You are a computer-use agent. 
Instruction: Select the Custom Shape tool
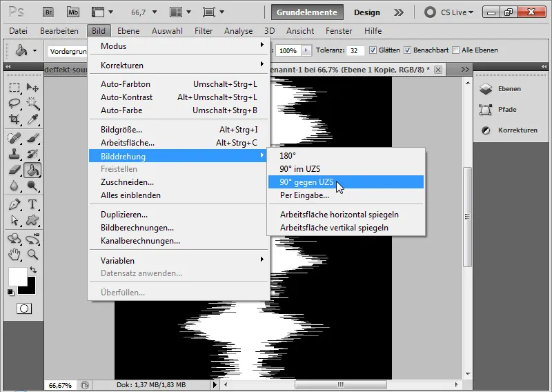pos(32,220)
